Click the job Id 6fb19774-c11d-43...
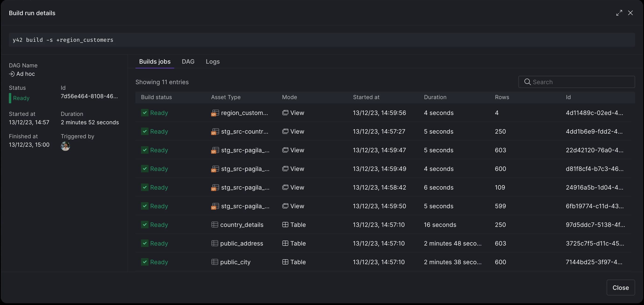The image size is (644, 305). click(x=594, y=206)
